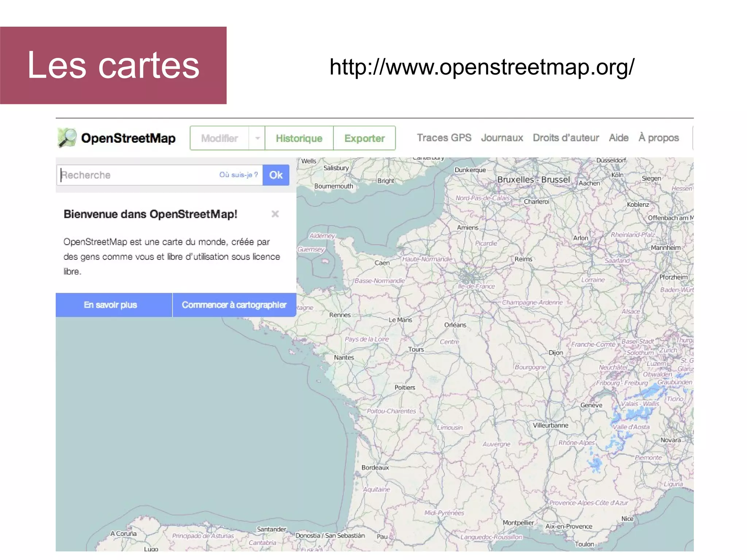Screen dimensions: 747x560
Task: Click the Dijon label on map
Action: 556,353
